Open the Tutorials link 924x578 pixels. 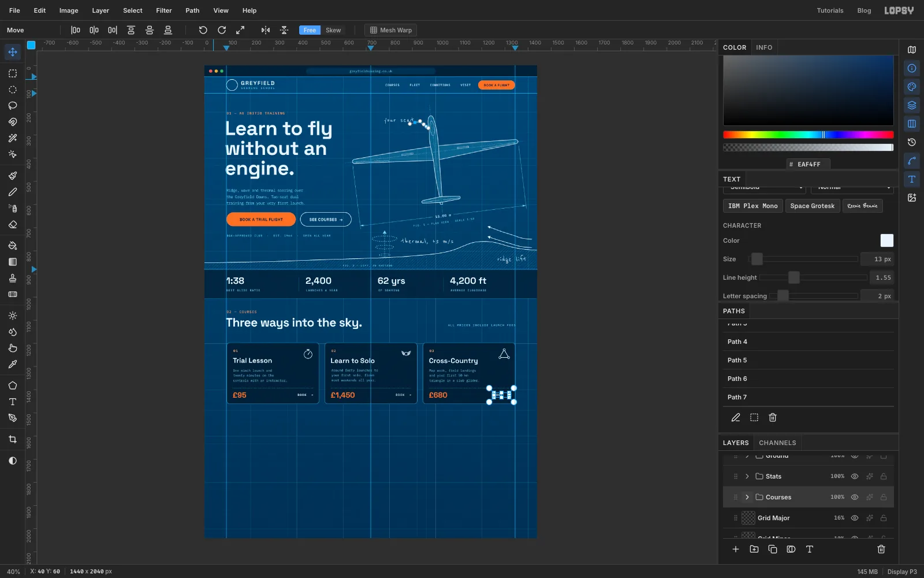(830, 10)
